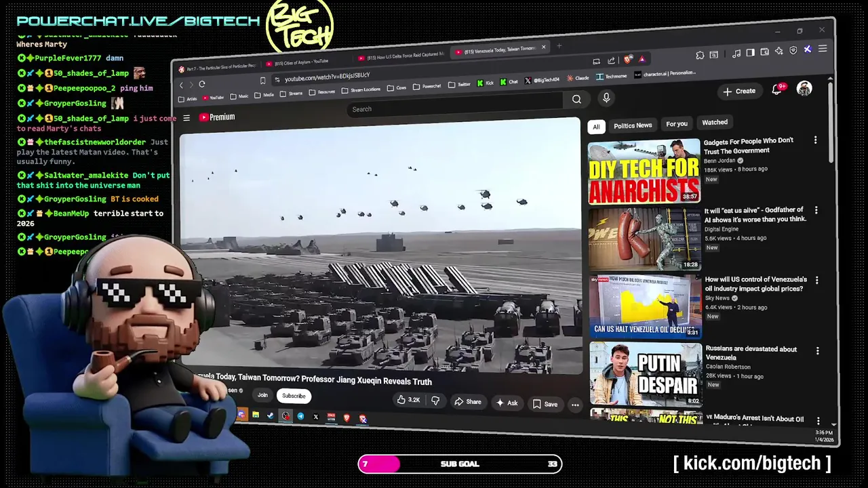Expand the Streams bookmarks folder
Viewport: 868px width, 488px height.
pyautogui.click(x=292, y=94)
